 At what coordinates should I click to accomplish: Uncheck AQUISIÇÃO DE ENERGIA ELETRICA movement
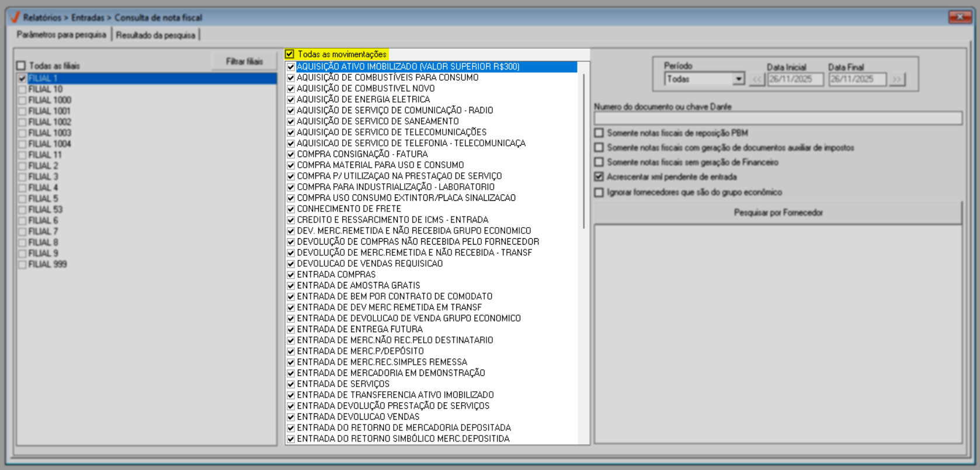pyautogui.click(x=291, y=100)
